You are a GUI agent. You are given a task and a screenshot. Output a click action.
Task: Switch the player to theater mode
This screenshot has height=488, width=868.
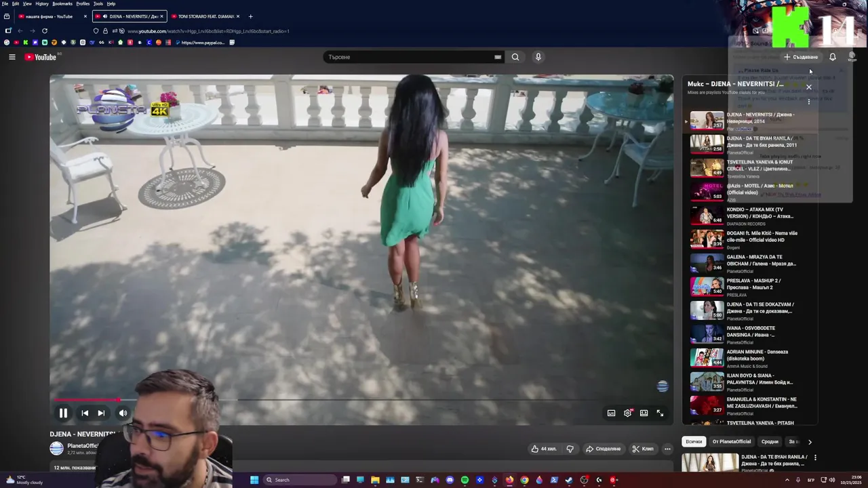(x=644, y=413)
